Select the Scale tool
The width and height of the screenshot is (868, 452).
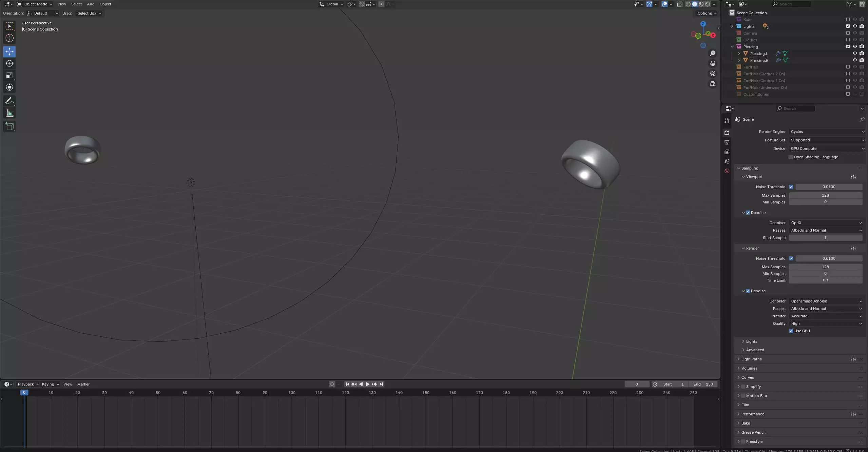[9, 75]
